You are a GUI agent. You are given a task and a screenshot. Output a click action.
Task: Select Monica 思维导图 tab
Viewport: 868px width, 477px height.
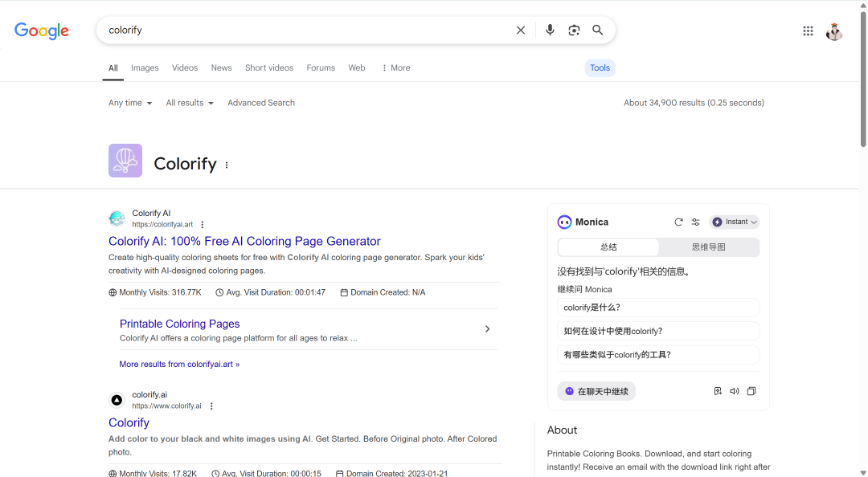tap(709, 247)
